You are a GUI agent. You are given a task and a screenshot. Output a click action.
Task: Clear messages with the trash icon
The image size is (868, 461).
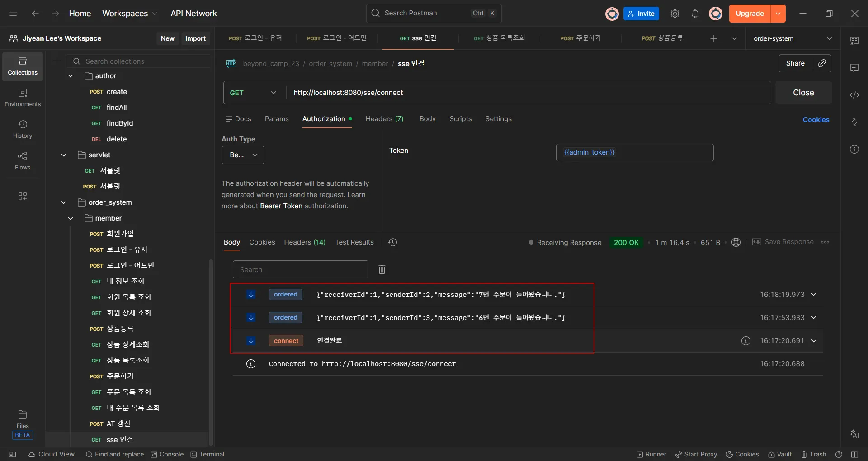(x=382, y=269)
